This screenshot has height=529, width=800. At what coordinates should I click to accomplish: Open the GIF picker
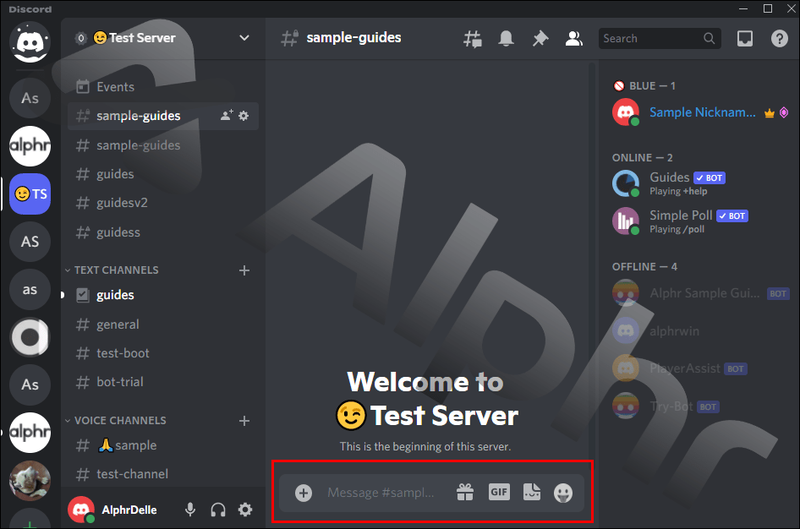(x=499, y=492)
